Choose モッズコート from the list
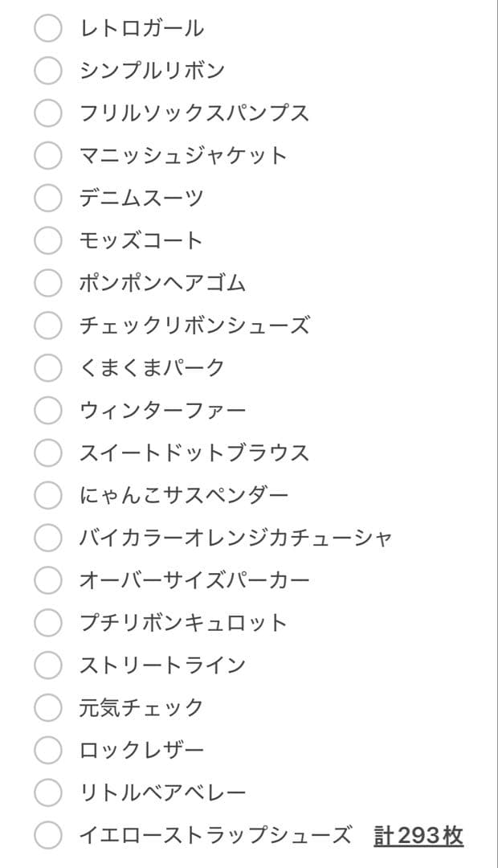 point(47,241)
